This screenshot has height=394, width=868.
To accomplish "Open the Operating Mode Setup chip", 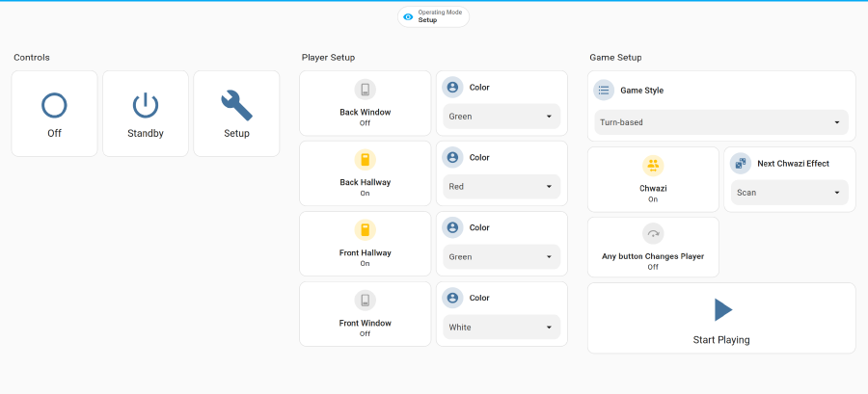I will [433, 16].
